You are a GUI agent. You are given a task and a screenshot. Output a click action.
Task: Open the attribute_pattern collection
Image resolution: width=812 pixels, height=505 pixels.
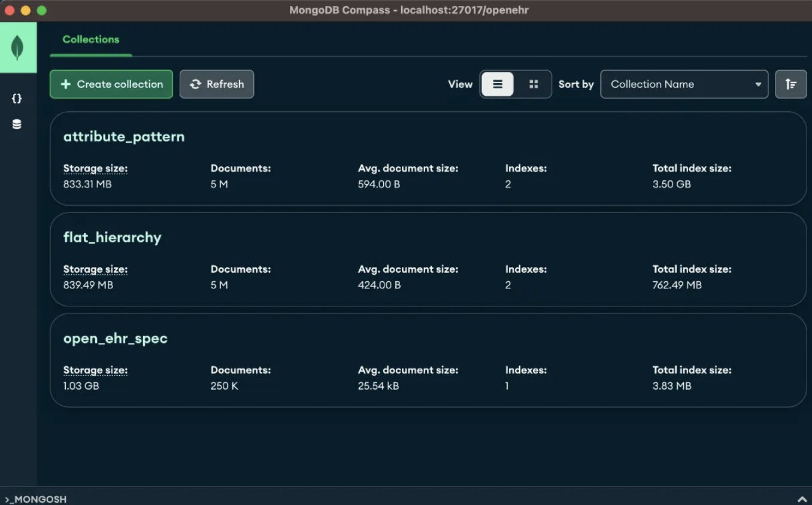click(124, 137)
